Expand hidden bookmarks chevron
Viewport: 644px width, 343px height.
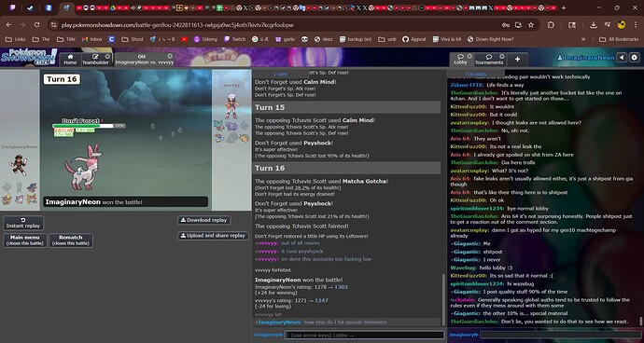(583, 39)
